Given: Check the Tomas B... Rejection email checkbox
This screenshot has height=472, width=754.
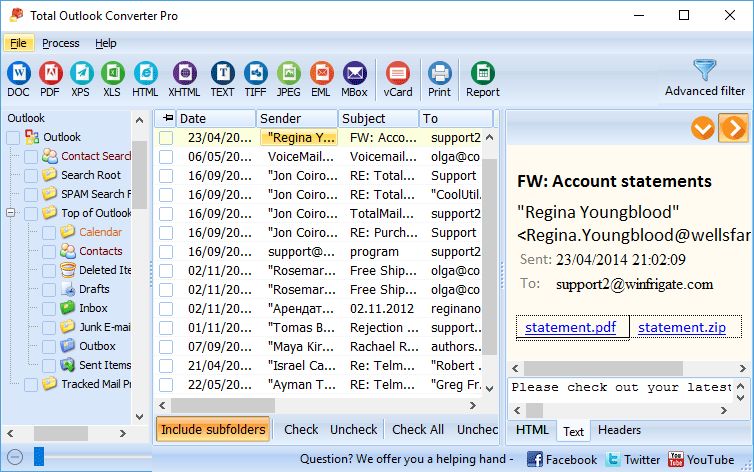Looking at the screenshot, I should [x=166, y=328].
